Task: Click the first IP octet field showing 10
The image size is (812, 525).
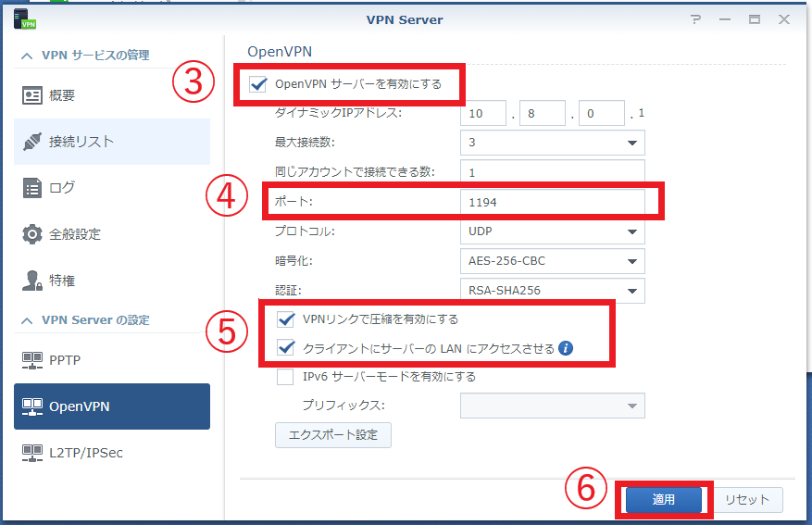Action: tap(483, 113)
